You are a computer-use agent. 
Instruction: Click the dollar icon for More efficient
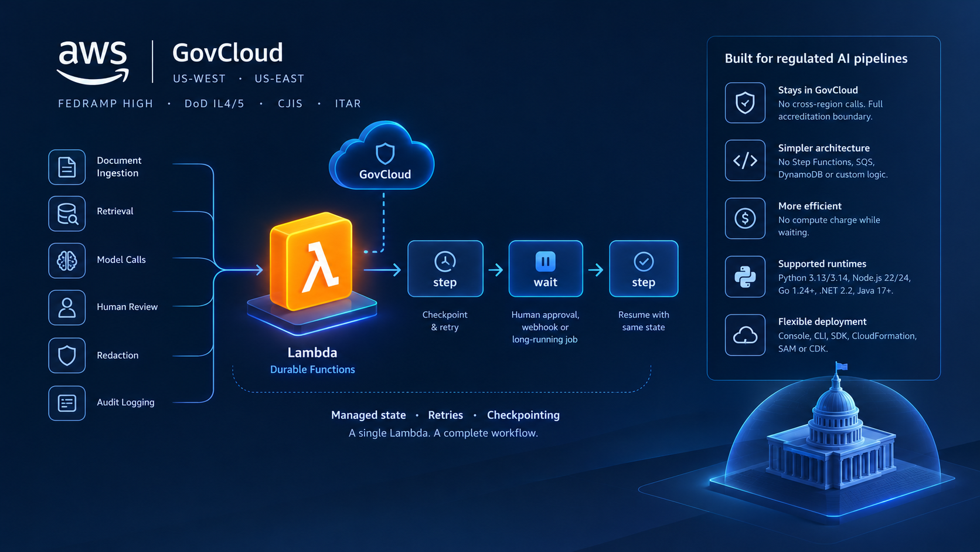click(745, 218)
